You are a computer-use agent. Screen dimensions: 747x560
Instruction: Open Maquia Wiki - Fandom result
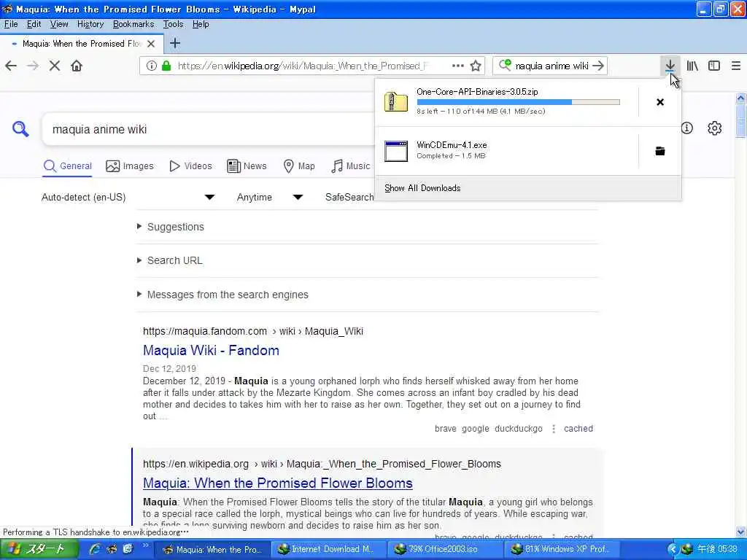(211, 351)
